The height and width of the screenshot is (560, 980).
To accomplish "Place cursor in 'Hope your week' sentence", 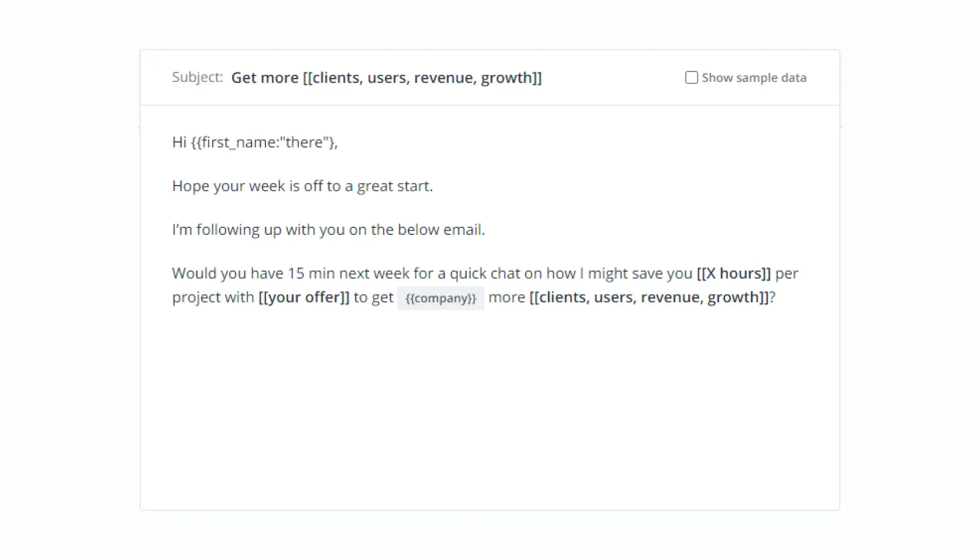I will coord(302,186).
